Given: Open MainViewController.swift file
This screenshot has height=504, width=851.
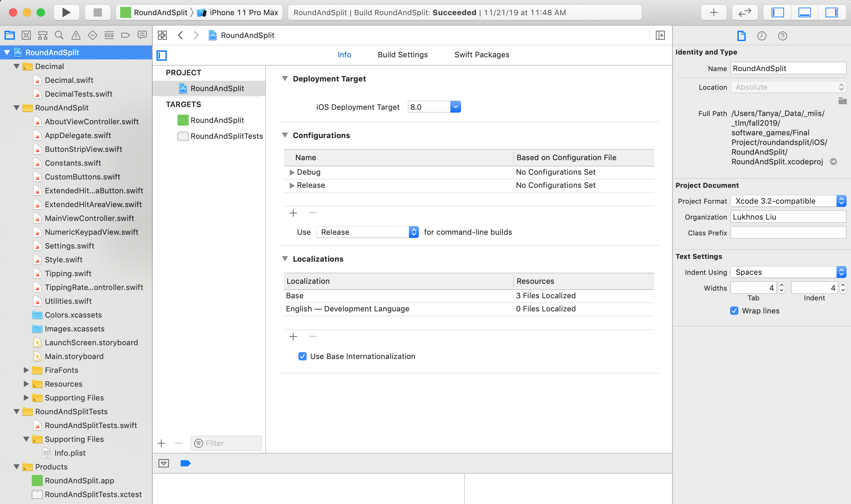Looking at the screenshot, I should tap(89, 218).
